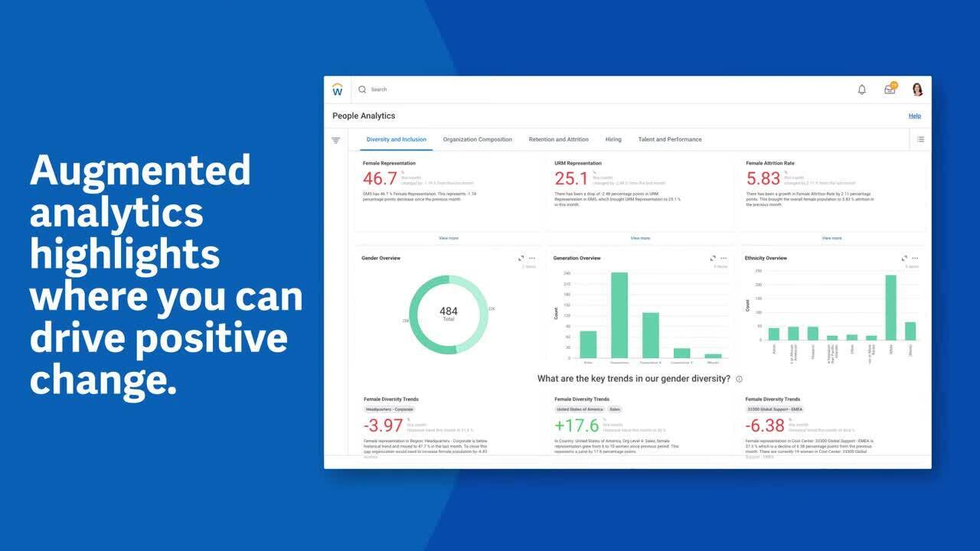Open the filter panel icon

pos(335,140)
